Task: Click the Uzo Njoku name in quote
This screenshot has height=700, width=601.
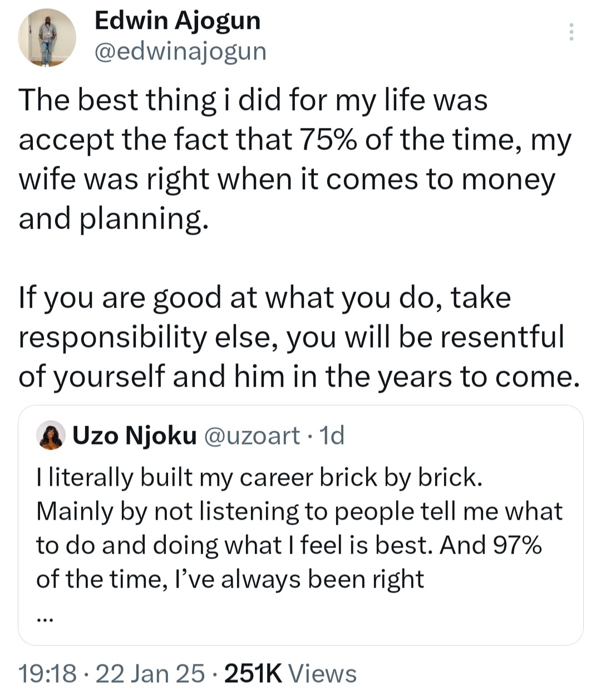Action: point(135,435)
